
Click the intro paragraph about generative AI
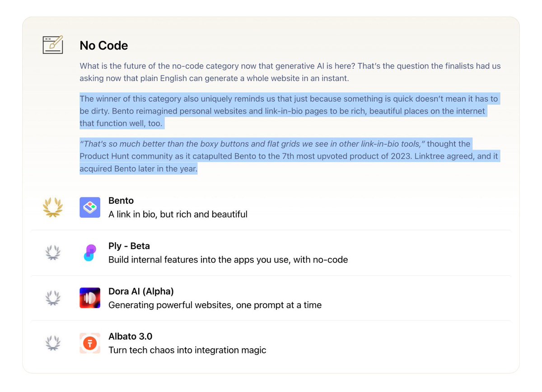(290, 72)
